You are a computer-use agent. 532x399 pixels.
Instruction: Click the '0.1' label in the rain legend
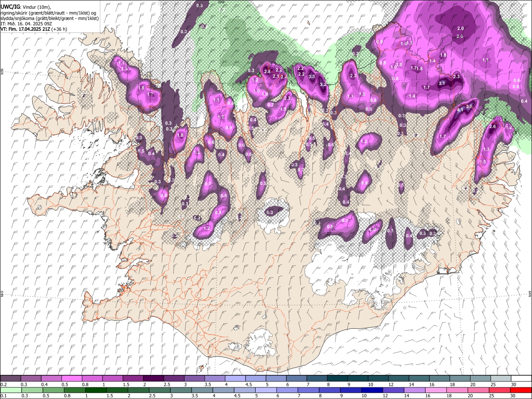(4, 396)
